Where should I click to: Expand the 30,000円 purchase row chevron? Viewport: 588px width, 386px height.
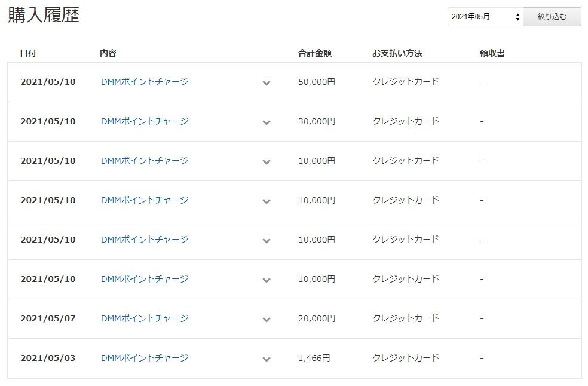pyautogui.click(x=267, y=122)
